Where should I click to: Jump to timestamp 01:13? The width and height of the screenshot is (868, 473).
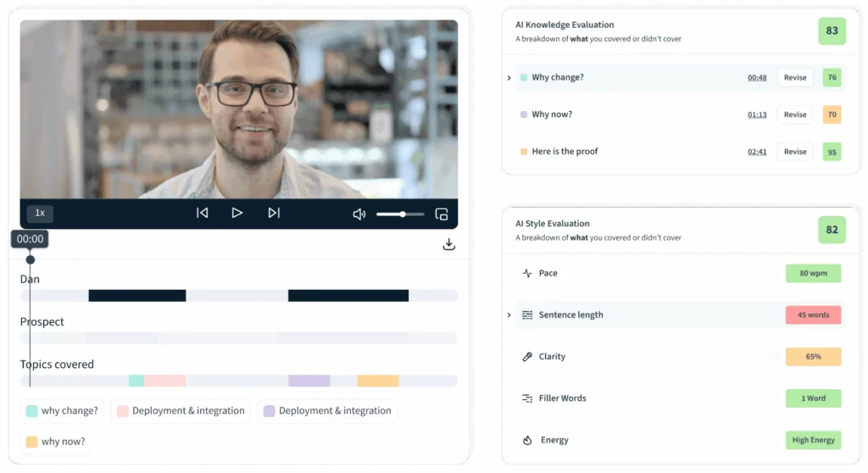point(757,114)
